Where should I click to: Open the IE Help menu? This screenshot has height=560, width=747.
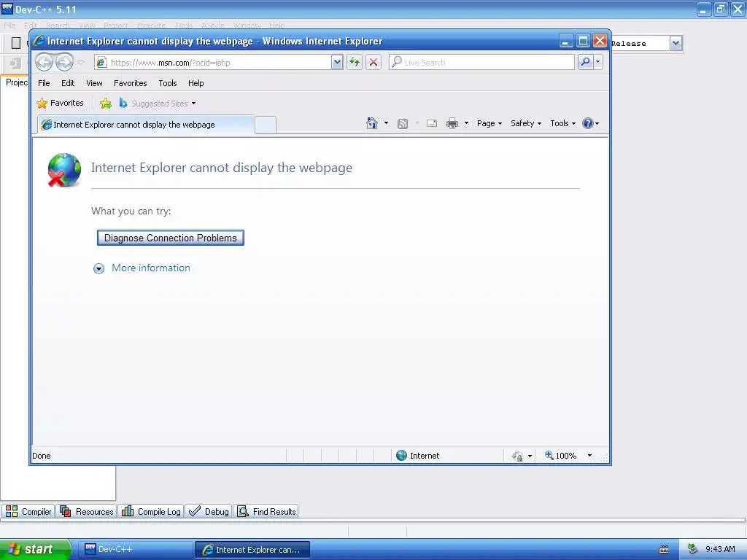(x=196, y=83)
